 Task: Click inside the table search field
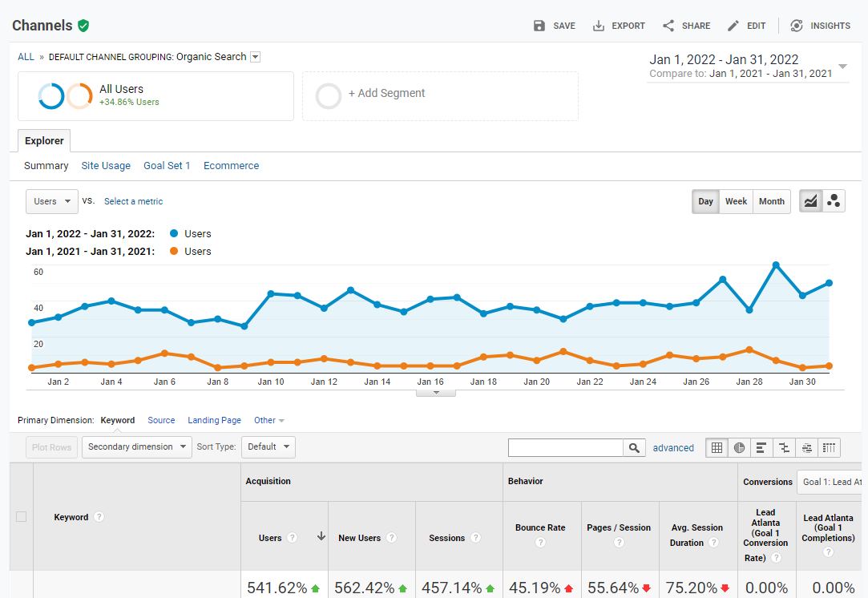tap(566, 448)
